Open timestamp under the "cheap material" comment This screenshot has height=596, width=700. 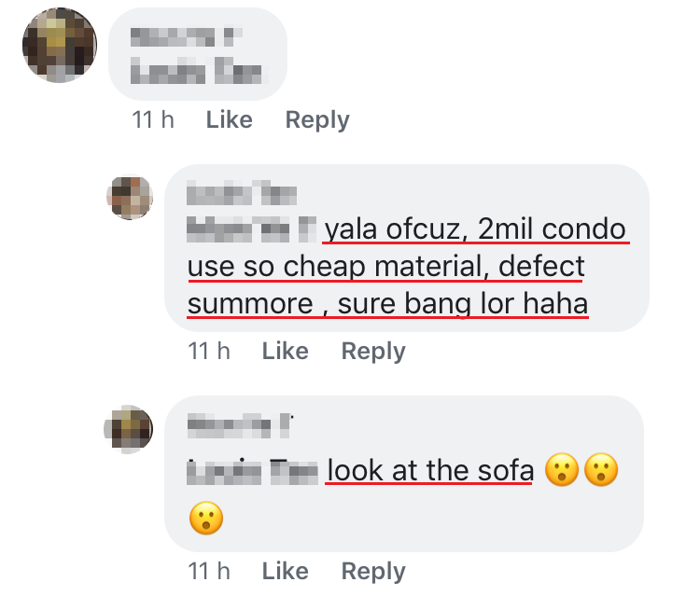click(x=209, y=351)
